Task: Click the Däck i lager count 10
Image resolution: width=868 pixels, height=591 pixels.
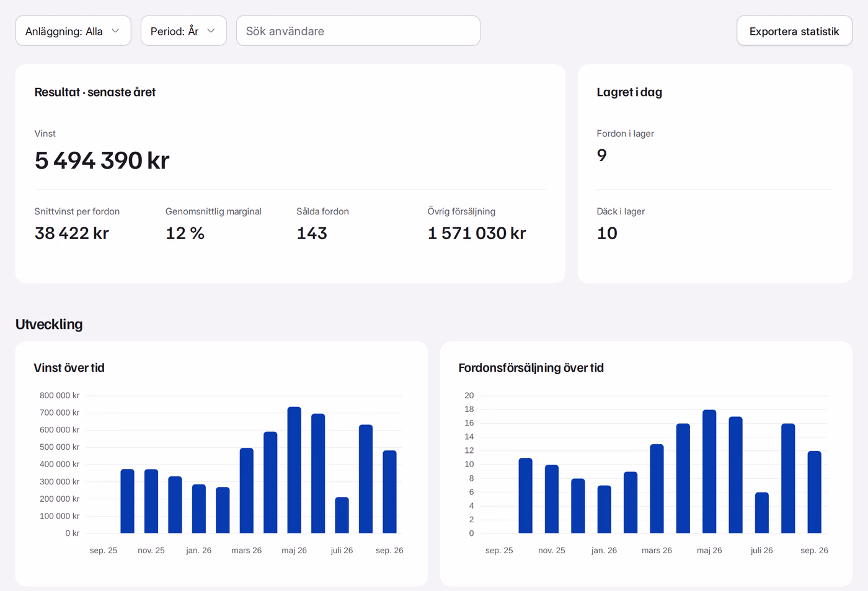Action: [607, 233]
